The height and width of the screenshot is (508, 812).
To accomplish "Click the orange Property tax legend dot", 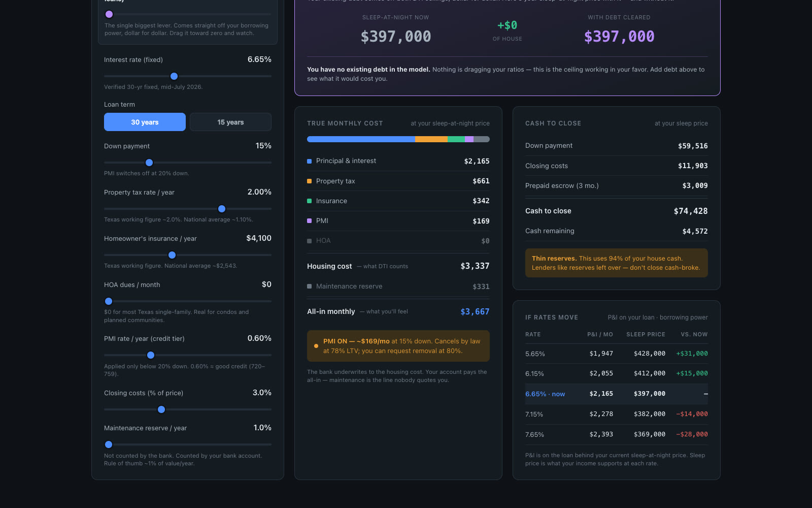I will (310, 181).
